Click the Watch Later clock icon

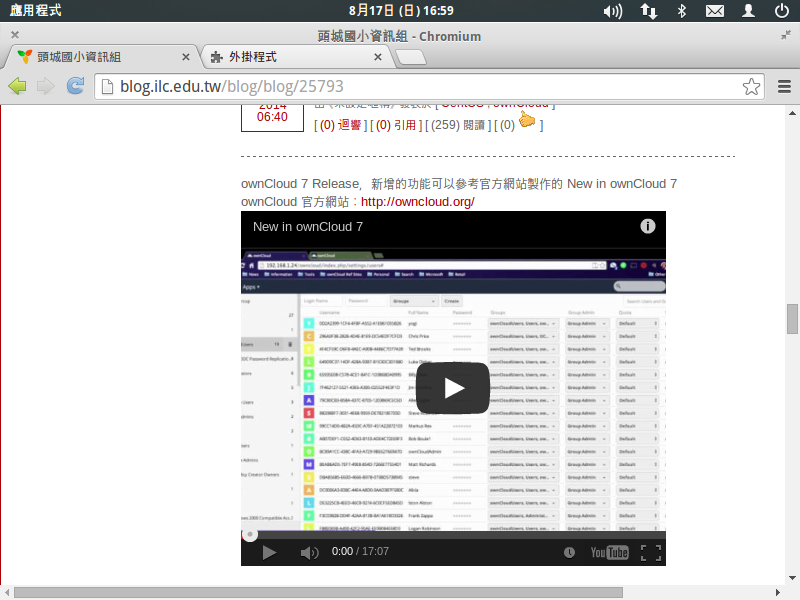point(569,553)
